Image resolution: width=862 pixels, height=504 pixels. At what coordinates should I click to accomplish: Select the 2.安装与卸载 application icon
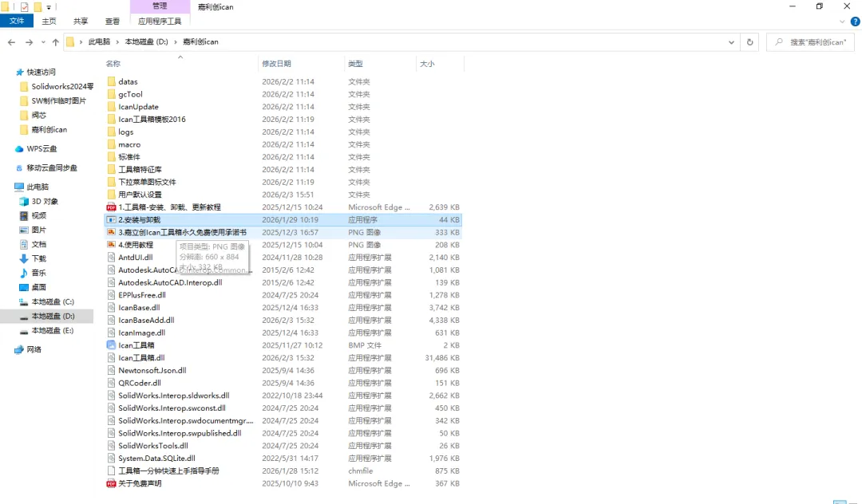[x=111, y=220]
